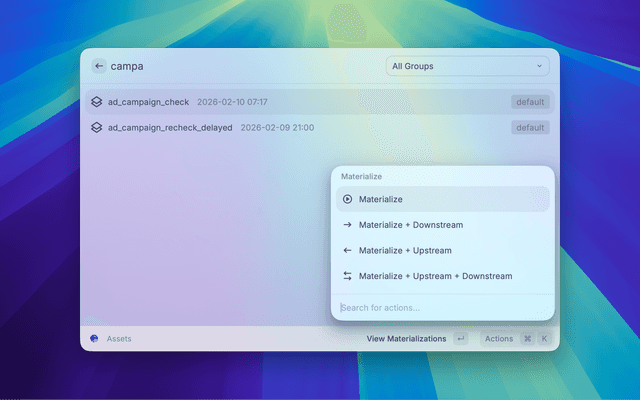
Task: Click the layers icon for ad_campaign_check
Action: tap(97, 102)
